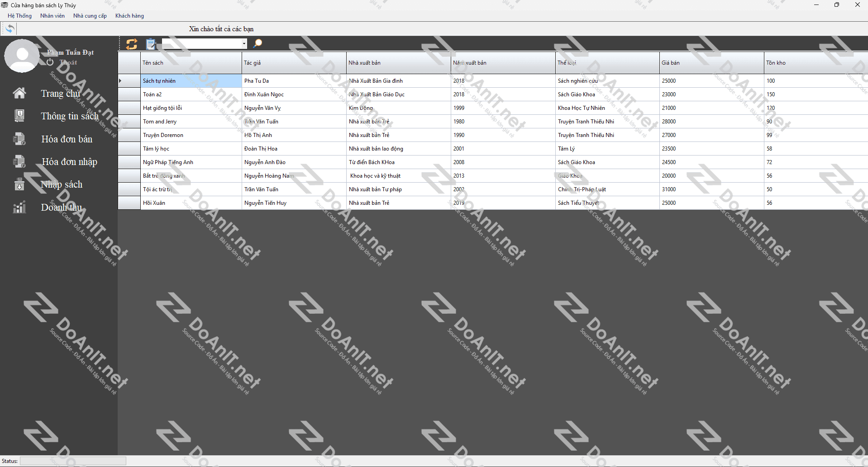868x467 pixels.
Task: Go to Hóa đơn bán
Action: coord(67,139)
